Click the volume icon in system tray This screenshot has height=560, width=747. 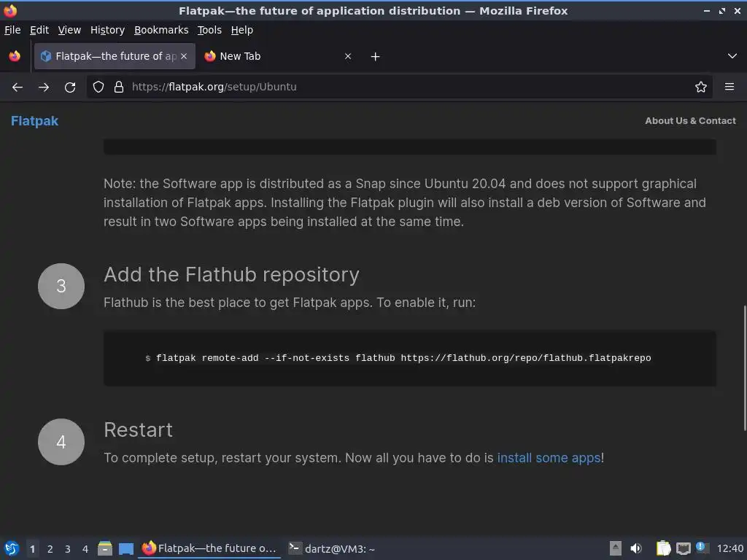[636, 548]
